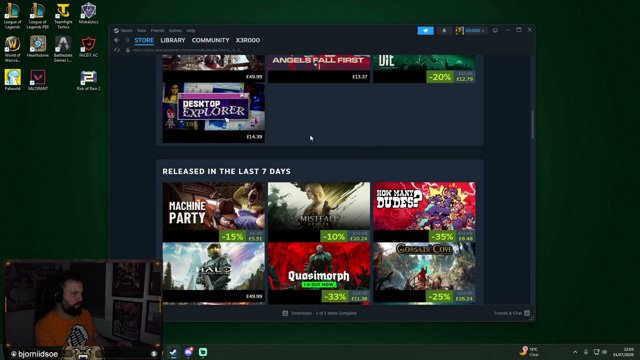The height and width of the screenshot is (360, 640).
Task: Switch to the STORE tab
Action: click(x=144, y=40)
